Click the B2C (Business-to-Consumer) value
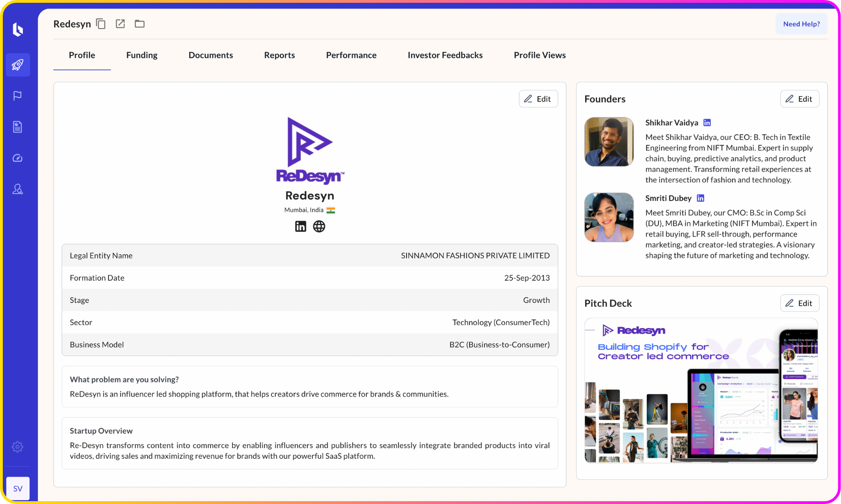 499,345
